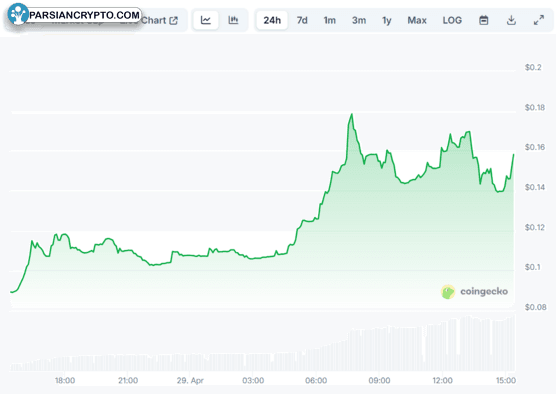Open the calendar date range picker
The image size is (556, 394).
tap(484, 20)
